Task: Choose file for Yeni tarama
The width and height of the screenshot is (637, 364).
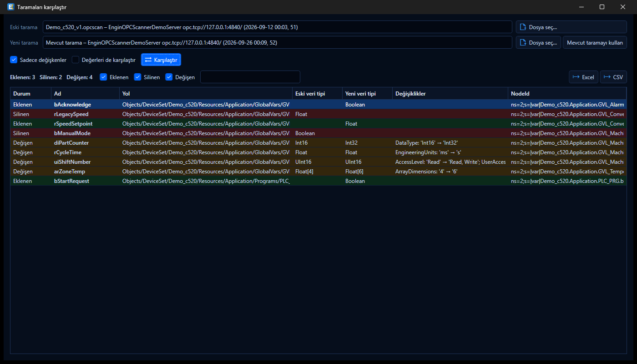Action: tap(538, 43)
